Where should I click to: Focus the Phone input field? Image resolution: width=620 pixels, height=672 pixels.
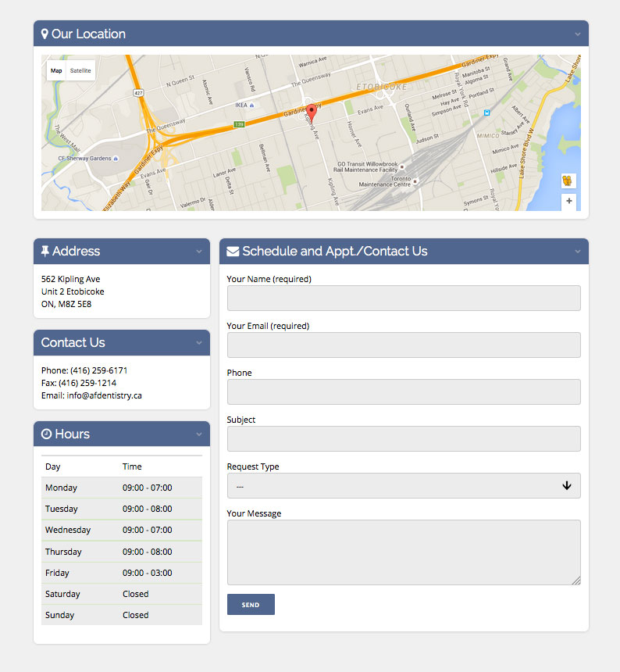(x=404, y=391)
